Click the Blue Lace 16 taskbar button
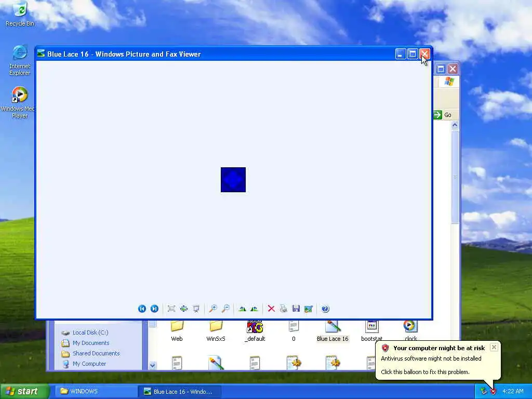This screenshot has width=532, height=399. pos(180,392)
